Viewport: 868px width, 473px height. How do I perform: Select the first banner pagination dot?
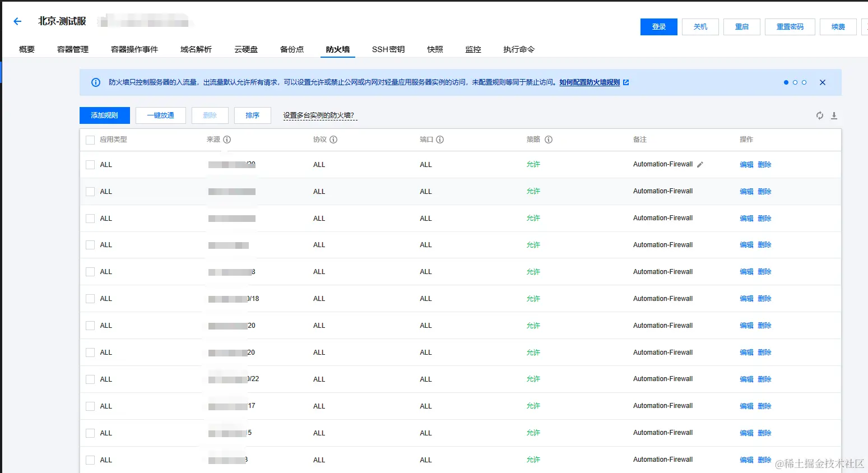tap(786, 82)
